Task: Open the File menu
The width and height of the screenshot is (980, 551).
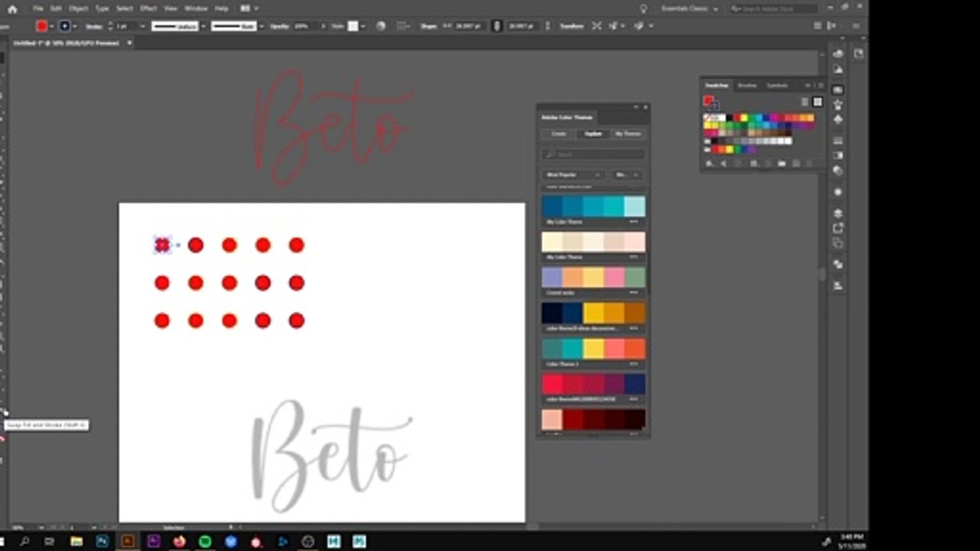Action: tap(38, 8)
